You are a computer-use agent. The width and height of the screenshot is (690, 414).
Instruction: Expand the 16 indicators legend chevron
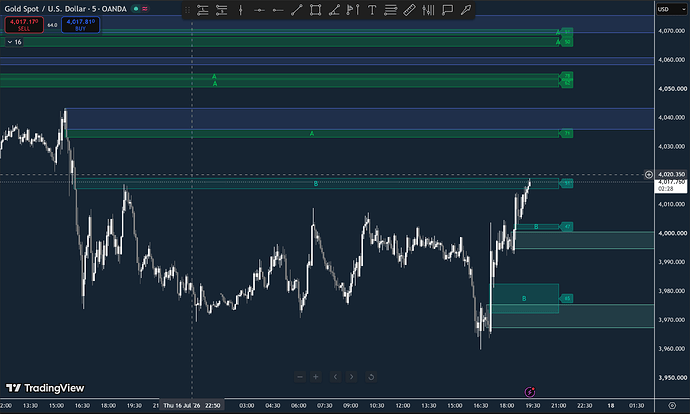pos(10,42)
